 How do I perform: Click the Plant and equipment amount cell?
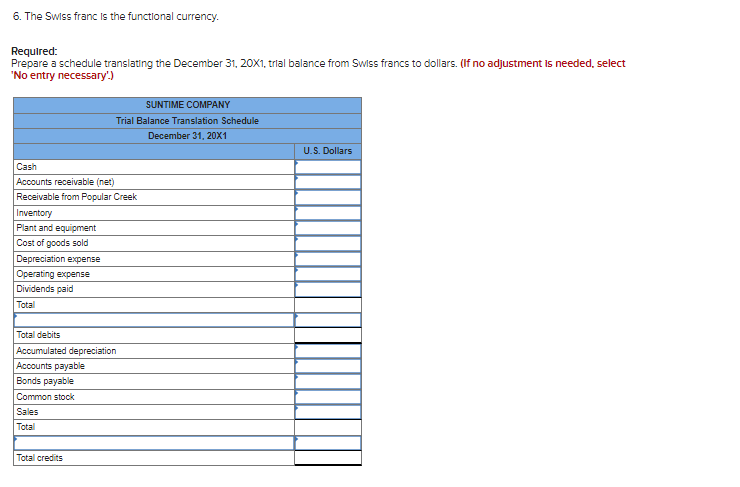coord(328,228)
